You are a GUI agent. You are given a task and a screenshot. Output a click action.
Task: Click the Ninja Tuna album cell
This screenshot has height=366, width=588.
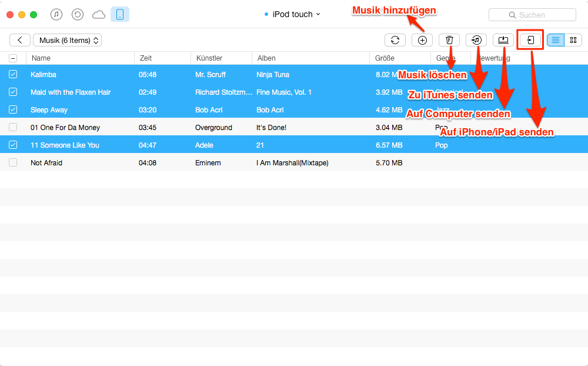[x=273, y=75]
